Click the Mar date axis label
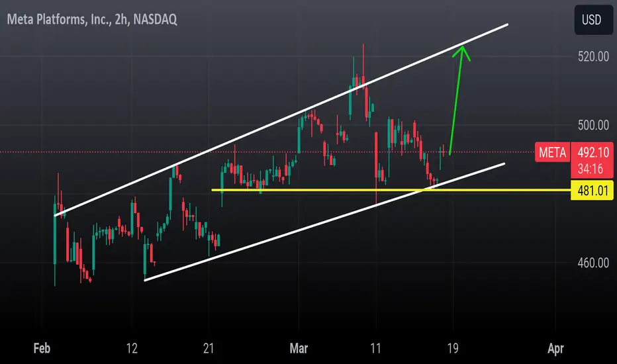This screenshot has height=364, width=617. (x=299, y=348)
